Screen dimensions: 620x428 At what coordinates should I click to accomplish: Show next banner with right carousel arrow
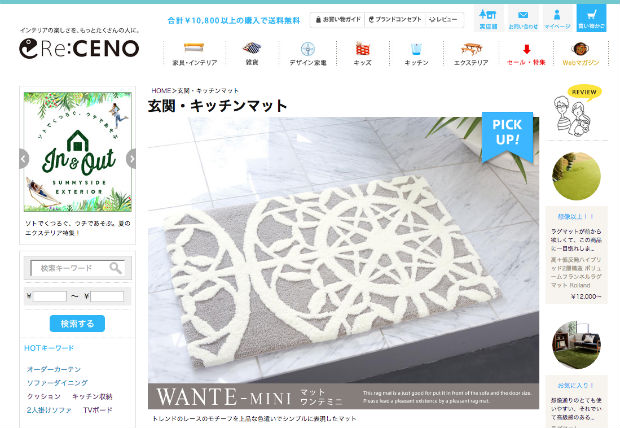click(x=131, y=159)
